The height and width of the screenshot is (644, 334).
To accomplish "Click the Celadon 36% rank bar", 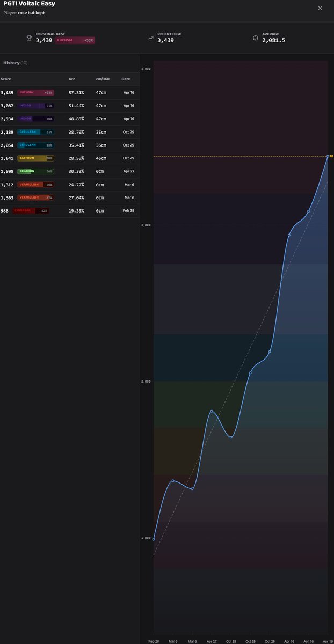I will (35, 171).
